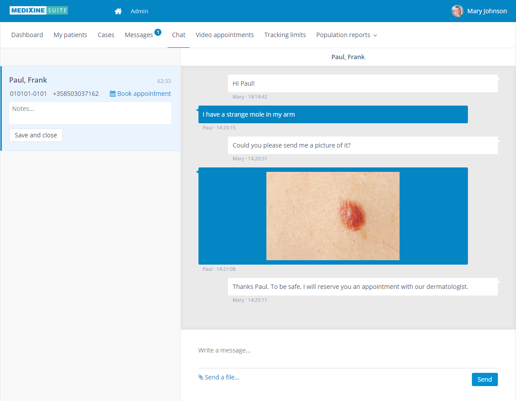Image resolution: width=516 pixels, height=401 pixels.
Task: Click the Send button
Action: coord(485,379)
